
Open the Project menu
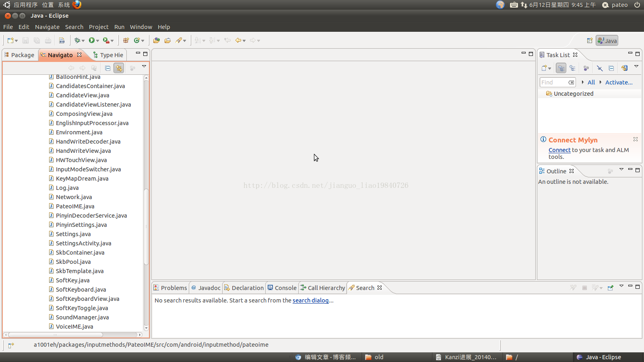[99, 27]
